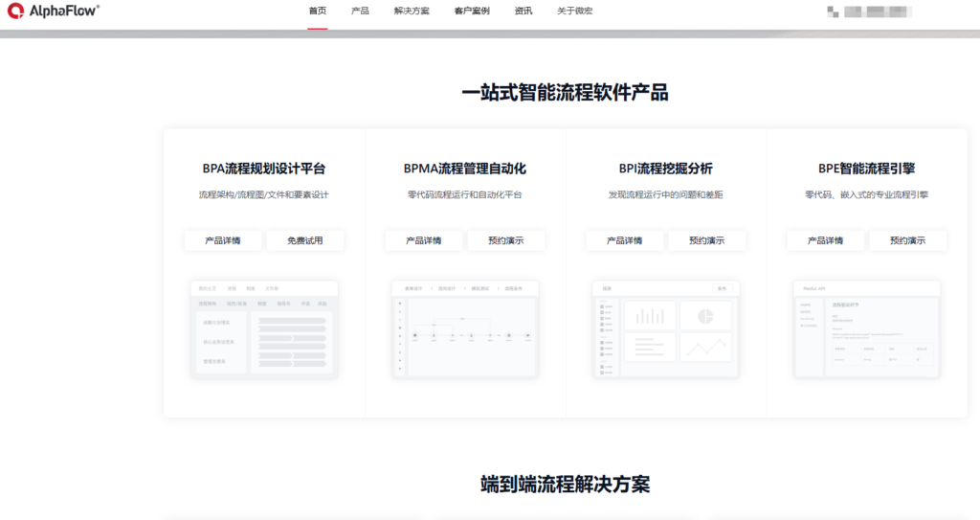Open the BPMA flow designer preview thumbnail
The image size is (980, 520).
pyautogui.click(x=465, y=329)
